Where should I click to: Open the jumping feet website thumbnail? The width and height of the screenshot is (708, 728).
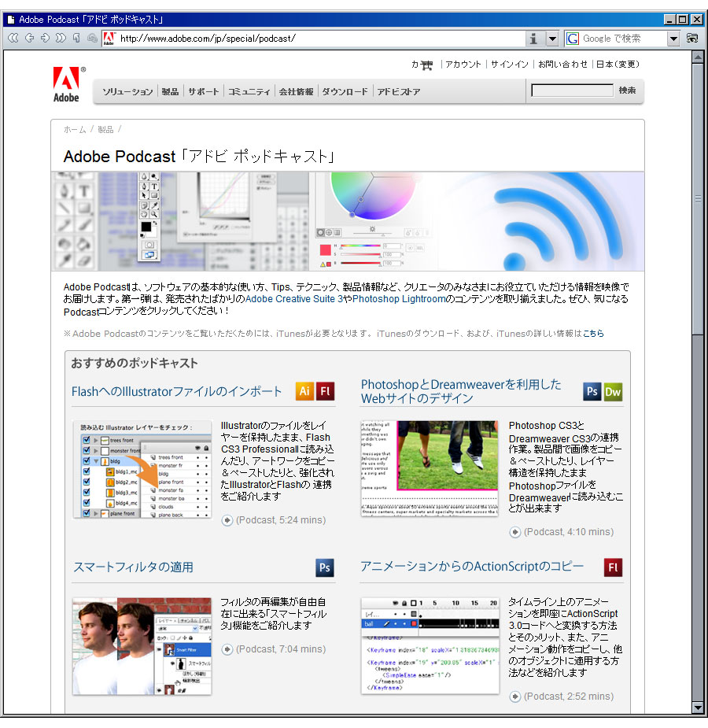coord(430,468)
